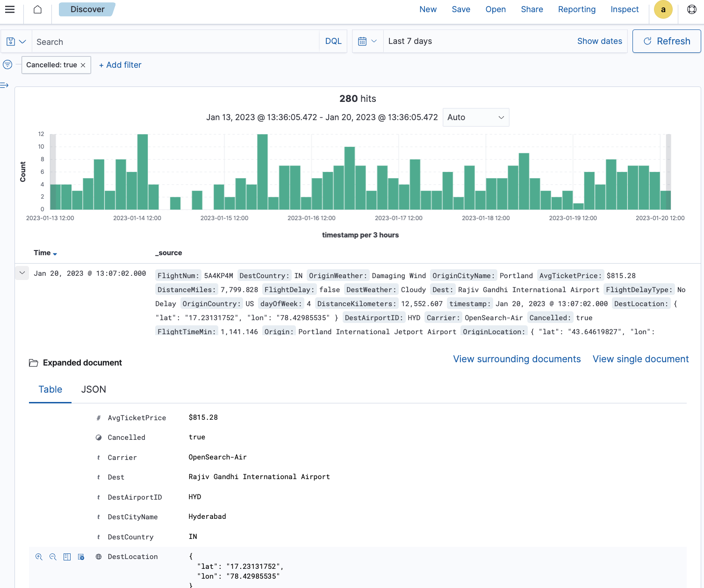Click AvgTicketPrice field name in table
Screen dimensions: 704x588
tap(137, 418)
